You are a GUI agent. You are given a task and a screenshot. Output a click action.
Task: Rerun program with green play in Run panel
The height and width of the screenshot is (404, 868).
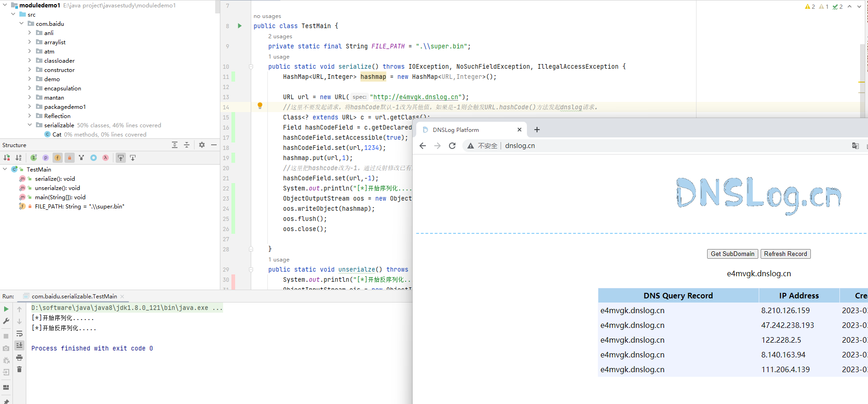(6, 309)
